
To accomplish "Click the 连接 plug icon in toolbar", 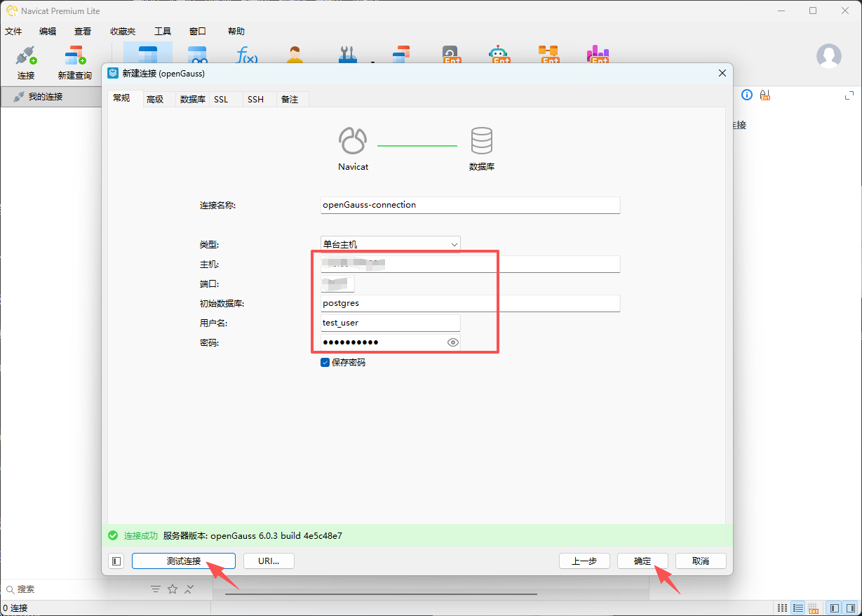I will coord(26,56).
